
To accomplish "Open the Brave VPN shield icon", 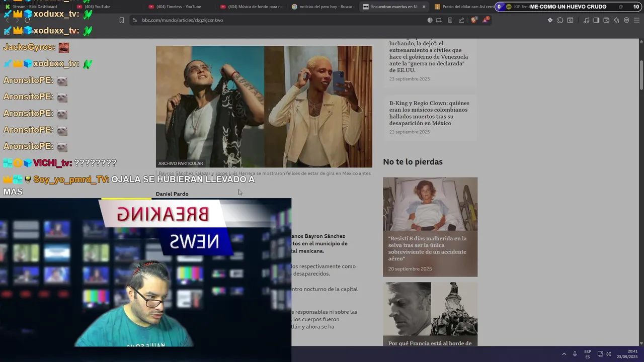I will pos(626,20).
